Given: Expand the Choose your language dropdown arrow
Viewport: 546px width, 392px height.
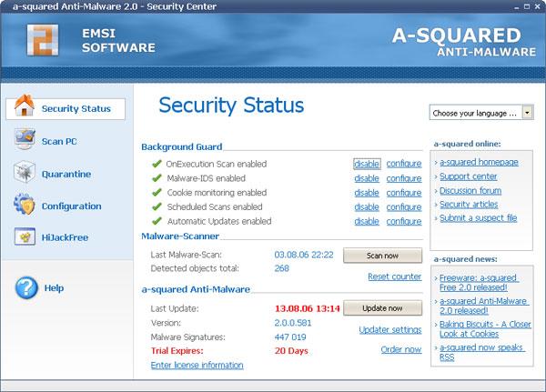Looking at the screenshot, I should (x=527, y=113).
